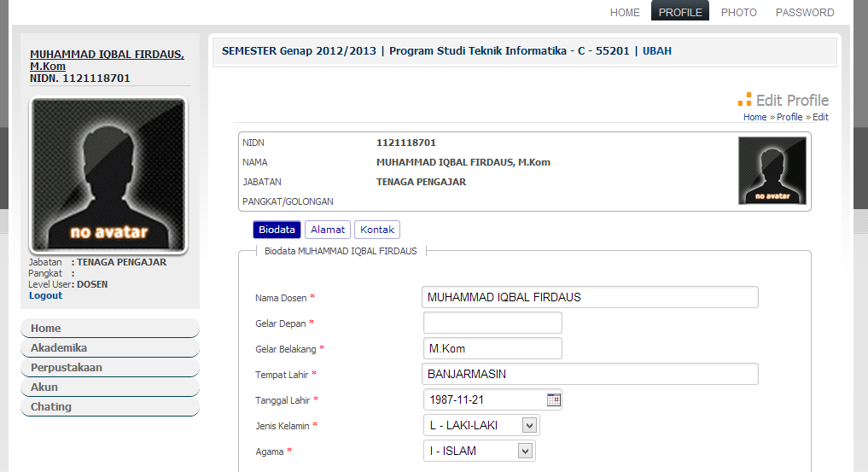Click the small avatar thumbnail in info box
This screenshot has width=868, height=472.
point(772,171)
